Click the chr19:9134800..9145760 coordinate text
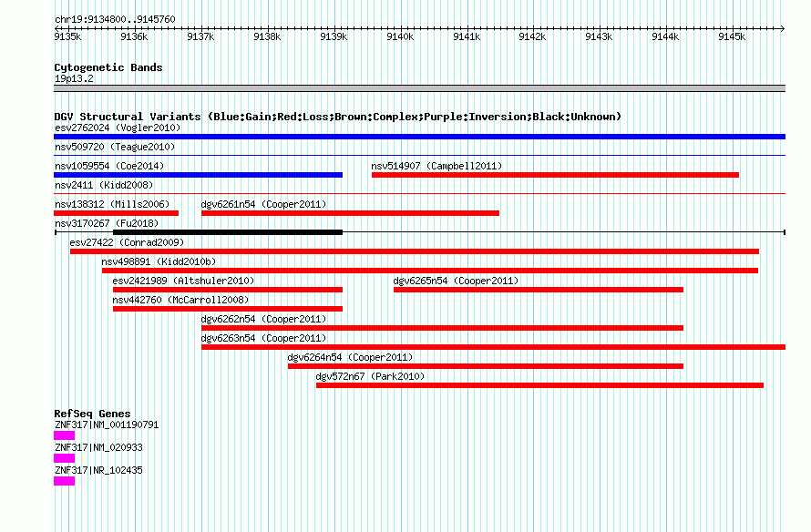This screenshot has height=532, width=811. point(115,20)
